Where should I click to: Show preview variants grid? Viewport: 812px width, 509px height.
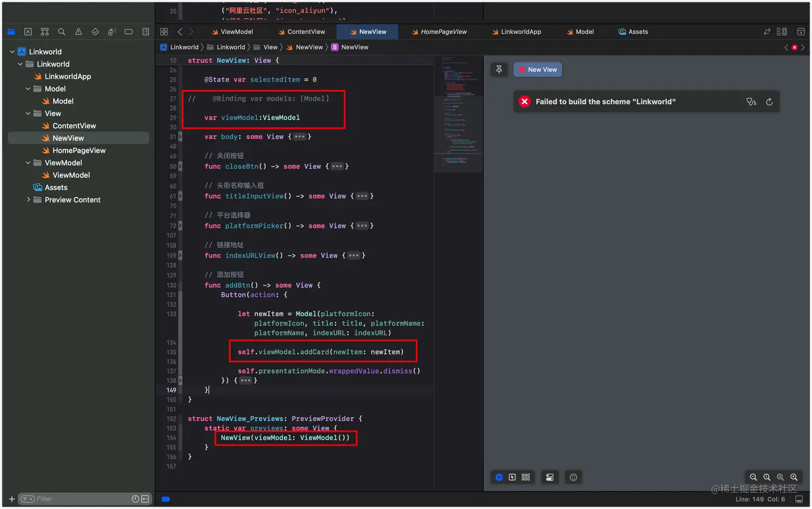pos(526,477)
